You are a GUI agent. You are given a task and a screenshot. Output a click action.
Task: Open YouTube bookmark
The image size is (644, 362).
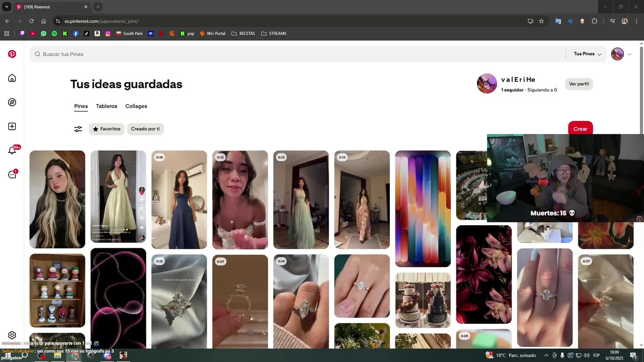(33, 34)
